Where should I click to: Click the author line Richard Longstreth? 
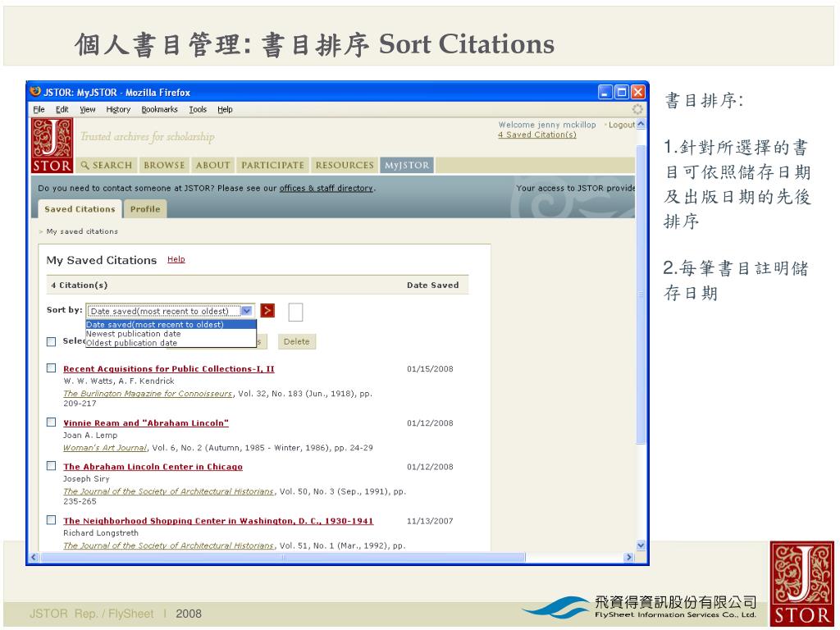pos(101,533)
